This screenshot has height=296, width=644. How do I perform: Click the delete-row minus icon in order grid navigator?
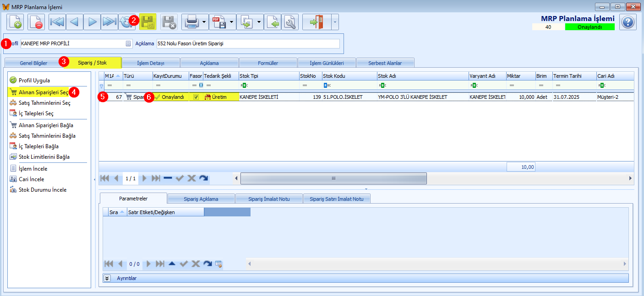point(168,178)
